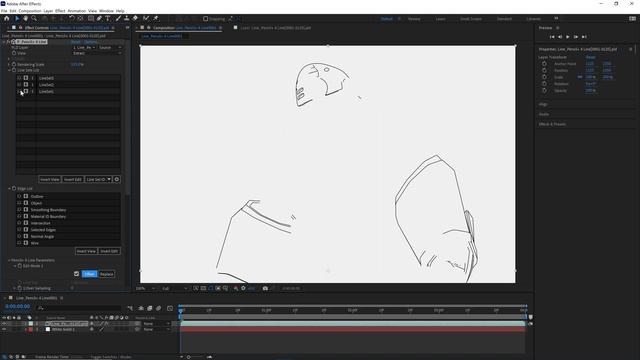Step forward one frame in Preview panel
The height and width of the screenshot is (360, 640).
pyautogui.click(x=576, y=37)
